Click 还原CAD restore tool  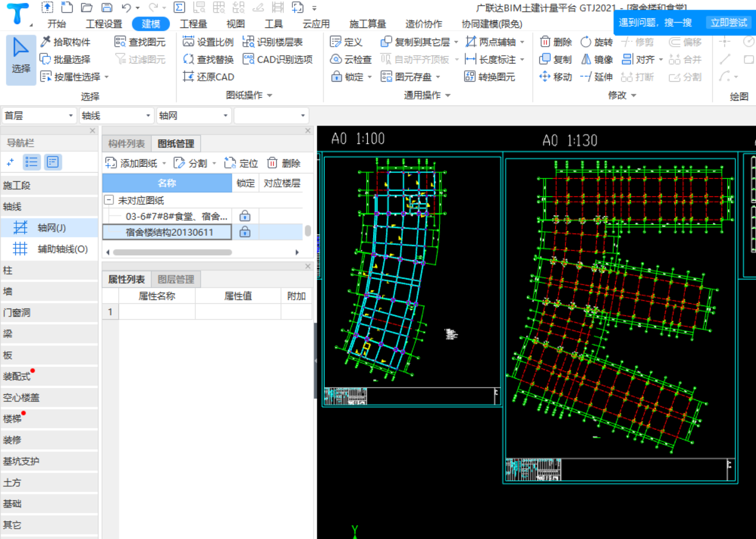coord(208,77)
